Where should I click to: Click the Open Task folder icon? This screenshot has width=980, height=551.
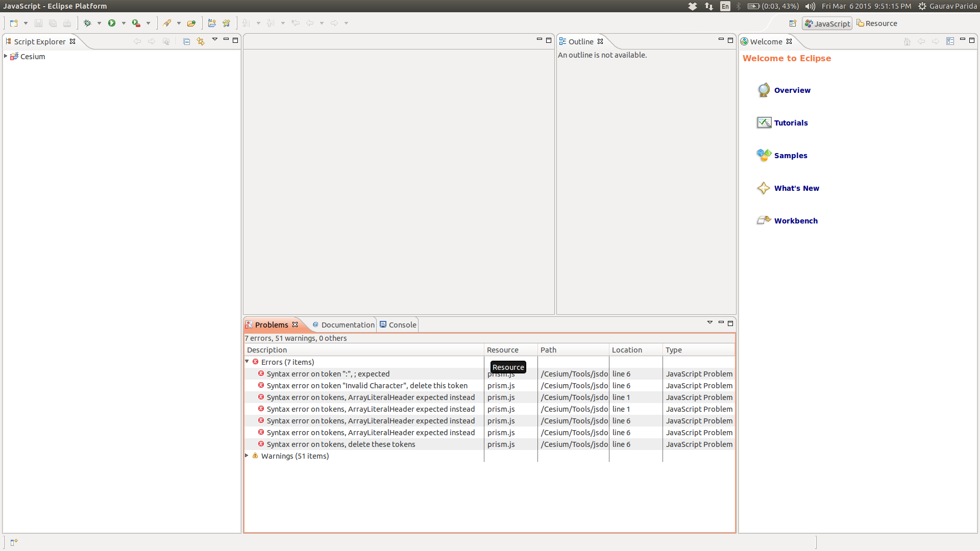tap(191, 23)
